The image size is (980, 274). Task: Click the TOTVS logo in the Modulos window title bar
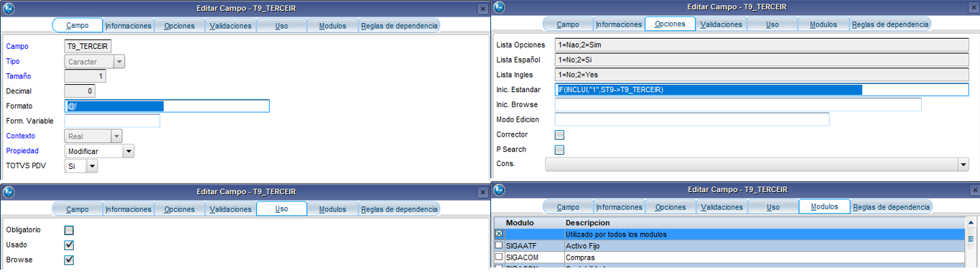coord(500,190)
